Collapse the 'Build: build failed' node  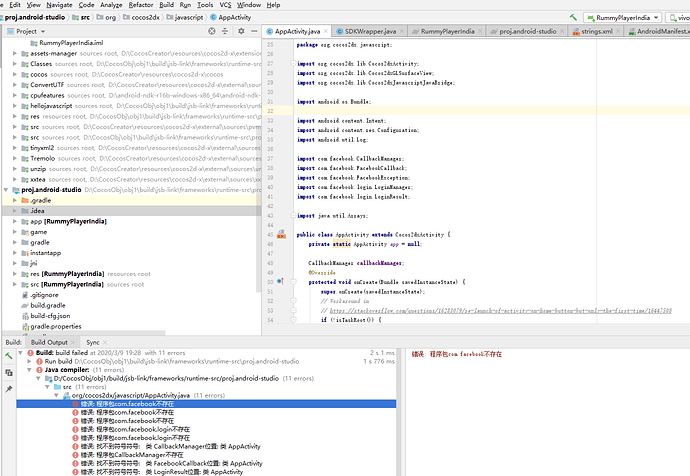coord(20,353)
